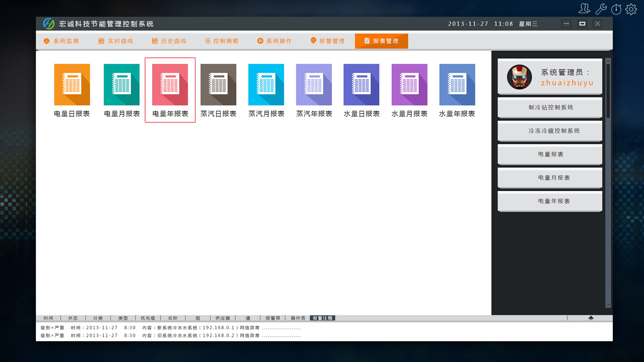The height and width of the screenshot is (362, 644).
Task: Click the 供应器 column header
Action: click(x=223, y=318)
